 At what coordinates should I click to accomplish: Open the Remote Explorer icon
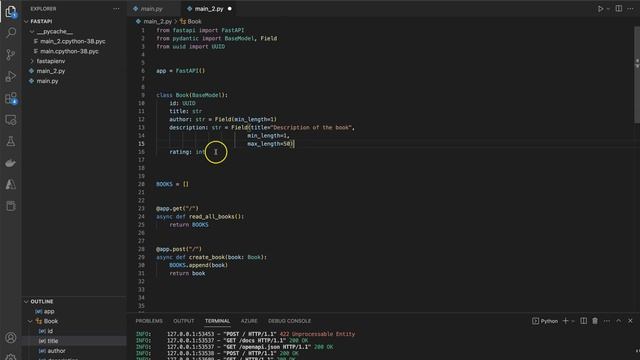click(x=11, y=120)
